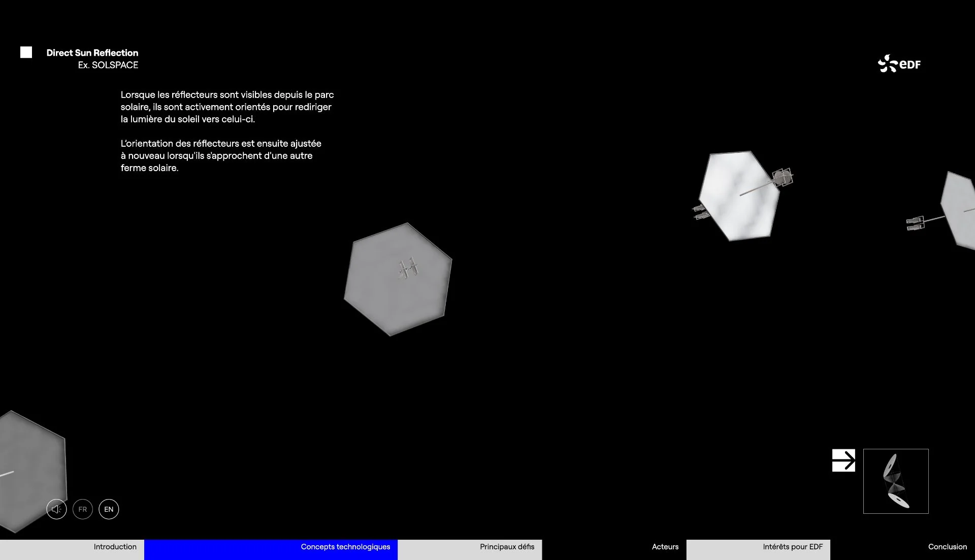
Task: Click the spacecraft attached to the far-right reflector
Action: (916, 223)
